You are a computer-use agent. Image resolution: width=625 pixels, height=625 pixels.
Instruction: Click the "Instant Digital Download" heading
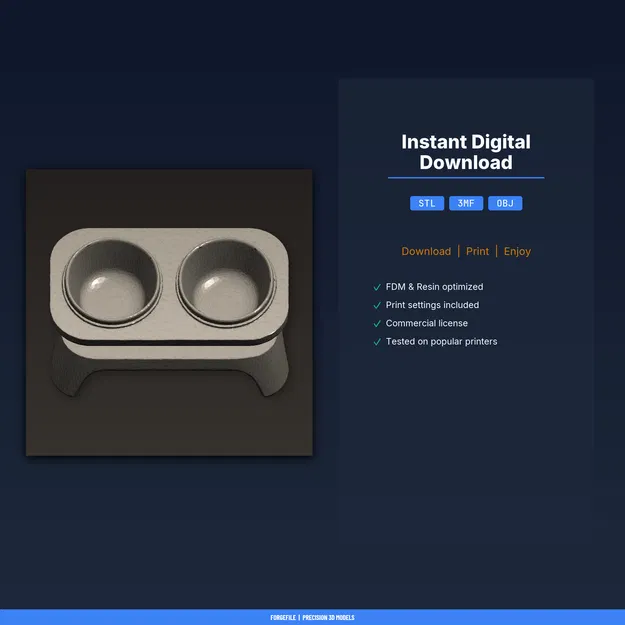[466, 152]
